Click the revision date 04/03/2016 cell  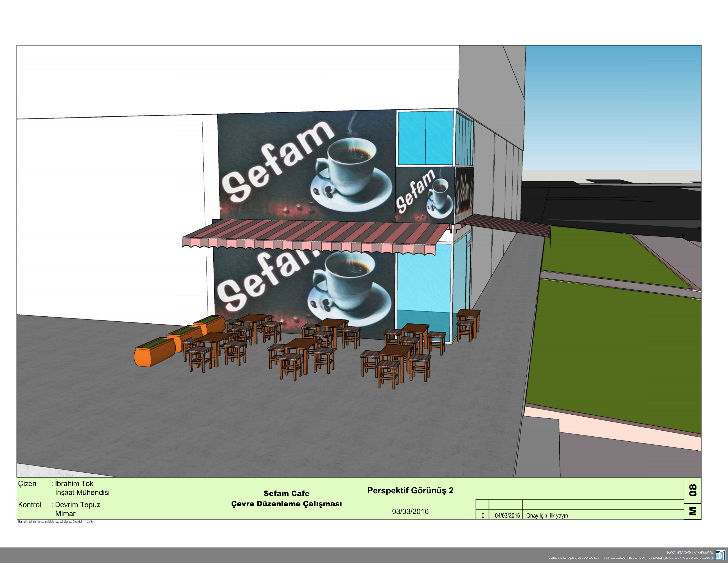coord(507,515)
